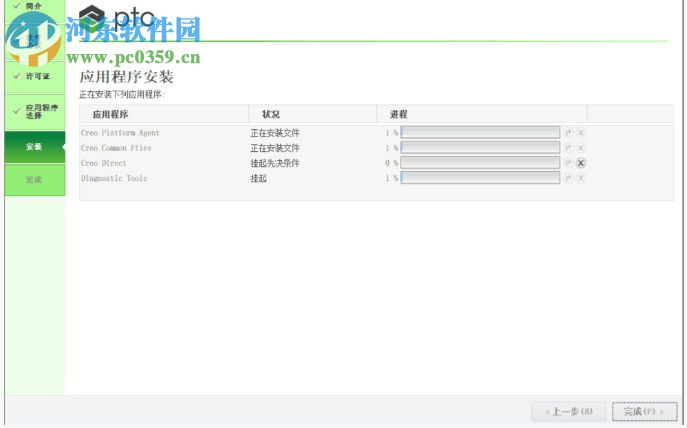Open the 许可证 step in sidebar
Screen dimensions: 687x428
click(x=35, y=76)
